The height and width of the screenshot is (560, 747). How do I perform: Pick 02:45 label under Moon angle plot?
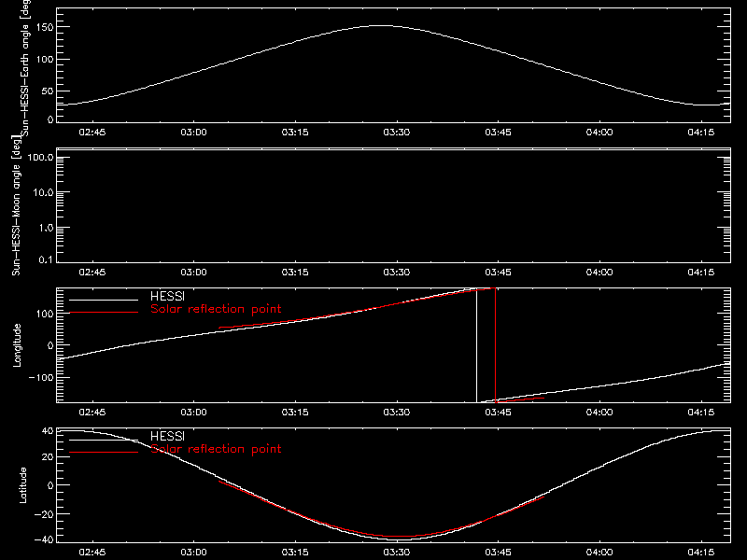pos(92,273)
